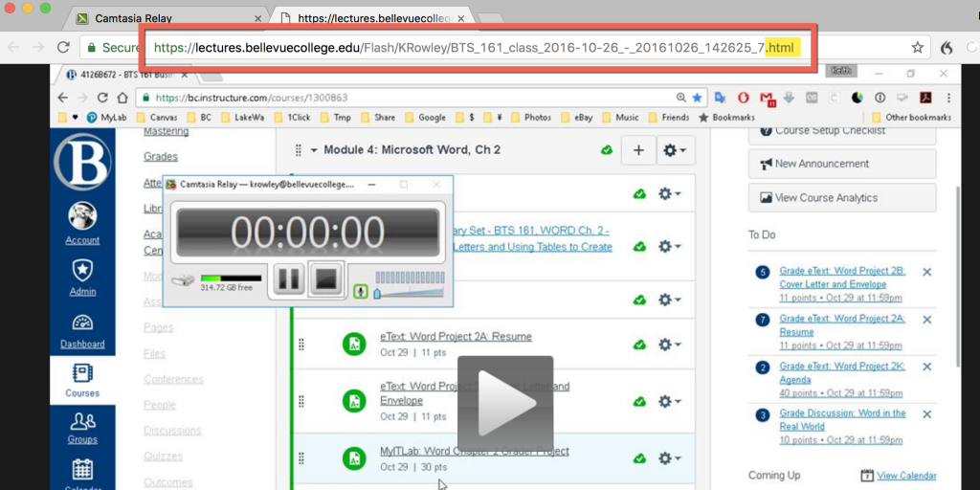Open gear dropdown for the Vocabulary Set row
The width and height of the screenshot is (980, 490).
point(669,247)
